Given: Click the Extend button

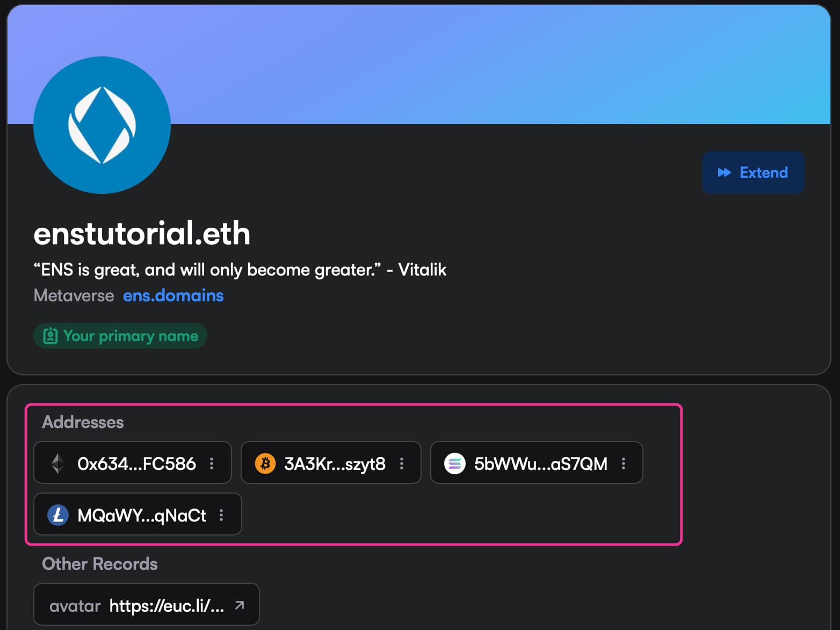Looking at the screenshot, I should 752,172.
